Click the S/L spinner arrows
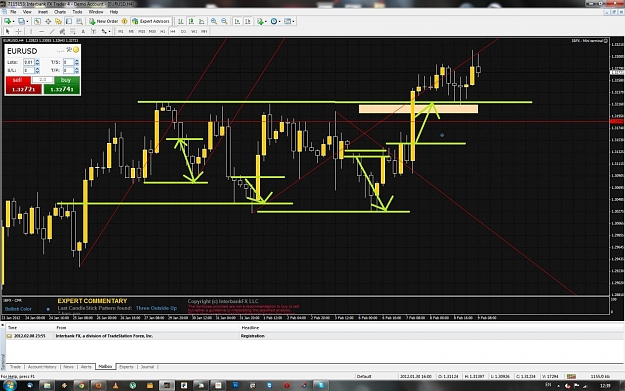625x391 pixels. pyautogui.click(x=37, y=71)
